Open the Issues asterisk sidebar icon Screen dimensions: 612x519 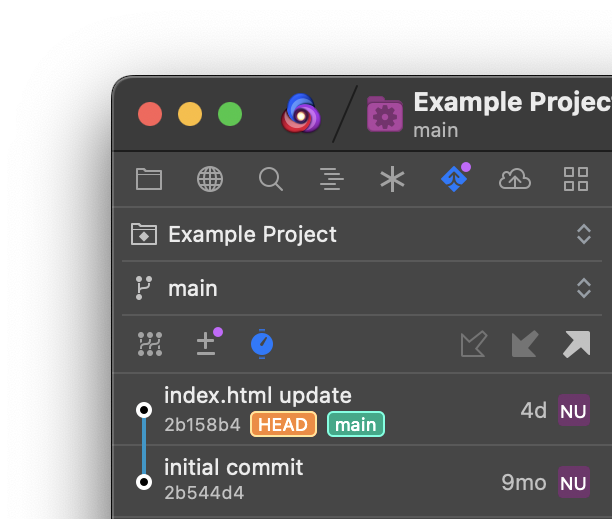tap(392, 179)
